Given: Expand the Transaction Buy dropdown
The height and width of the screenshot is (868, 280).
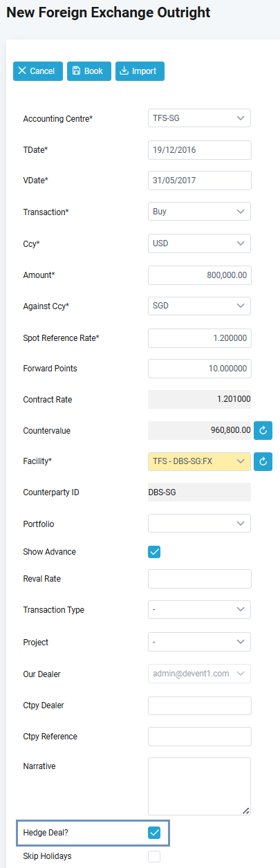Looking at the screenshot, I should point(200,212).
